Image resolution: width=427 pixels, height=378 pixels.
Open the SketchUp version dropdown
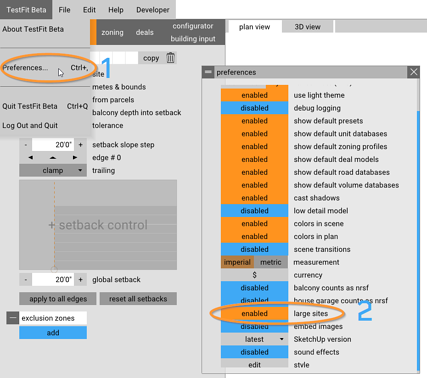coord(254,339)
